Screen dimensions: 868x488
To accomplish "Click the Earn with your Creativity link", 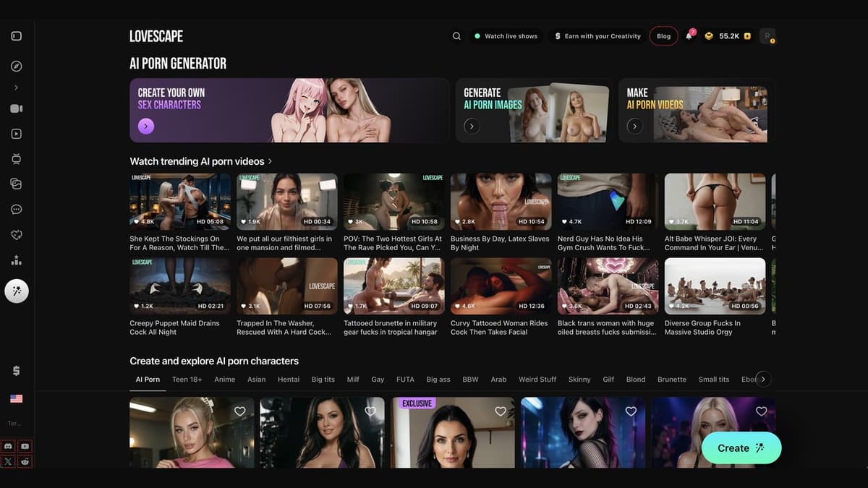I will point(597,36).
